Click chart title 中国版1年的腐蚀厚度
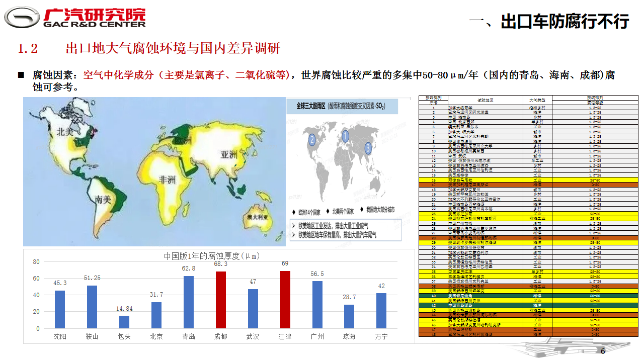This screenshot has height=362, width=644. pos(212,255)
